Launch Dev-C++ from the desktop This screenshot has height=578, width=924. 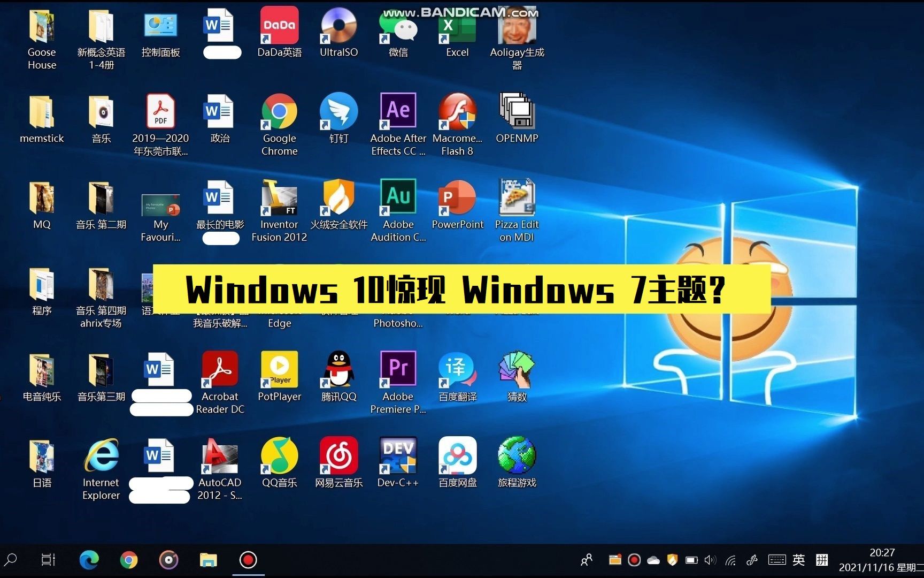tap(398, 463)
